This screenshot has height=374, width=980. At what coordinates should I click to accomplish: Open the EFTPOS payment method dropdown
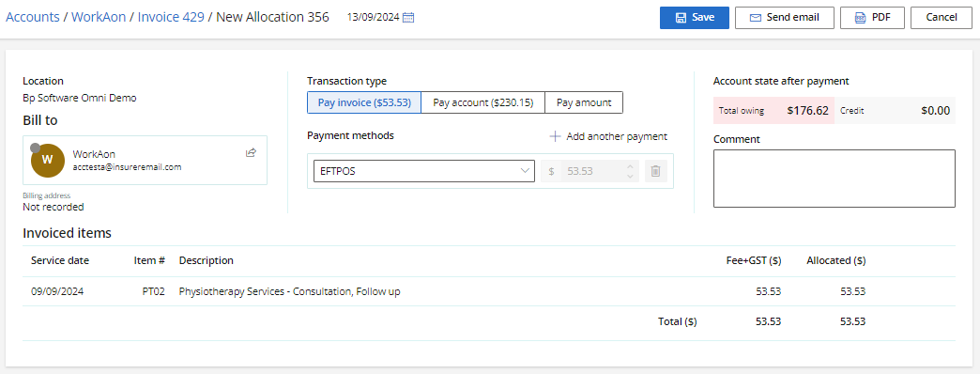pos(423,171)
